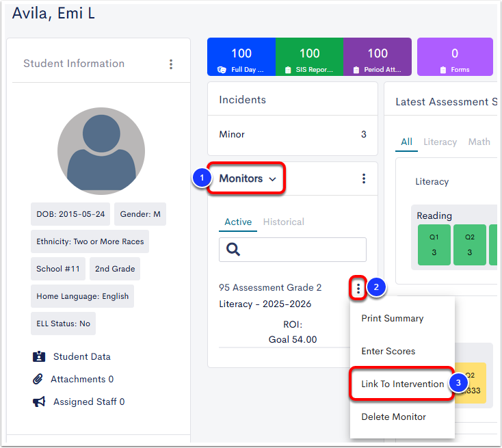Open the 95 Assessment Grade 2 monitor
The width and height of the screenshot is (502, 448).
click(270, 287)
